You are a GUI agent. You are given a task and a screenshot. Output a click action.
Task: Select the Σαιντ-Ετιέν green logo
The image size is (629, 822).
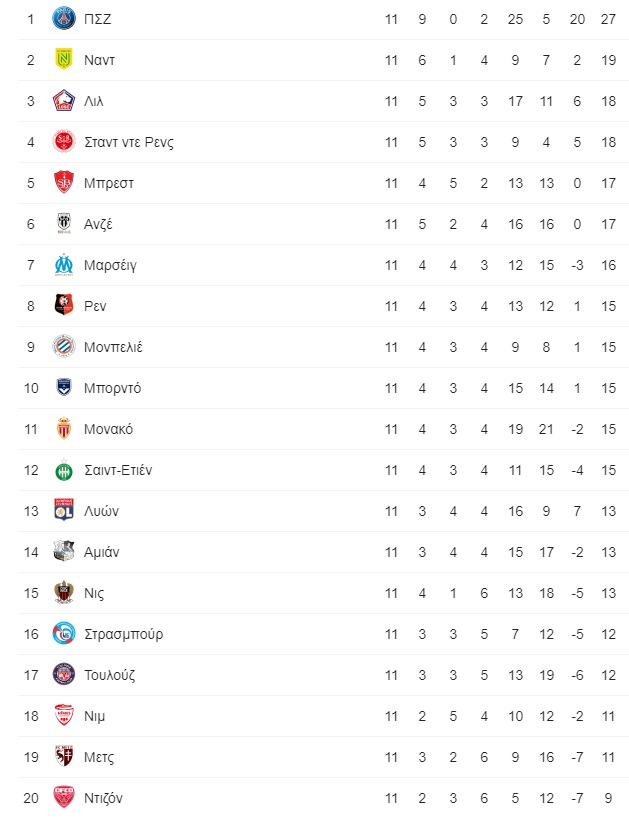[x=64, y=470]
